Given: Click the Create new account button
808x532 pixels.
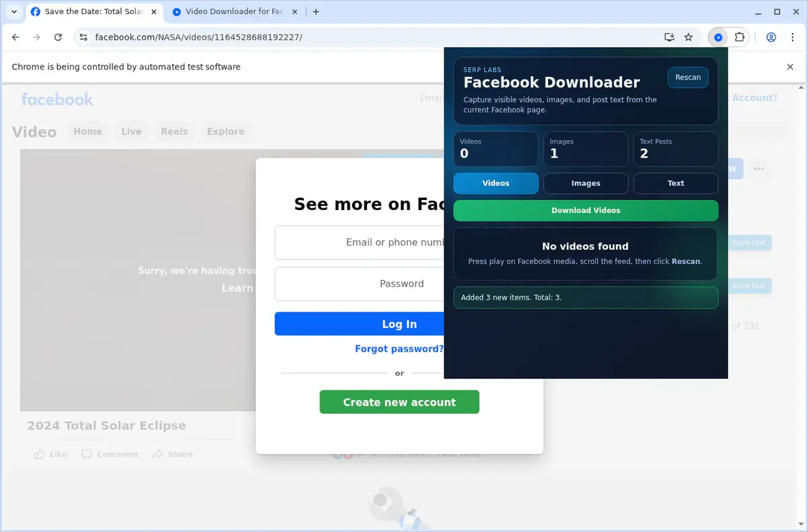Looking at the screenshot, I should (399, 402).
